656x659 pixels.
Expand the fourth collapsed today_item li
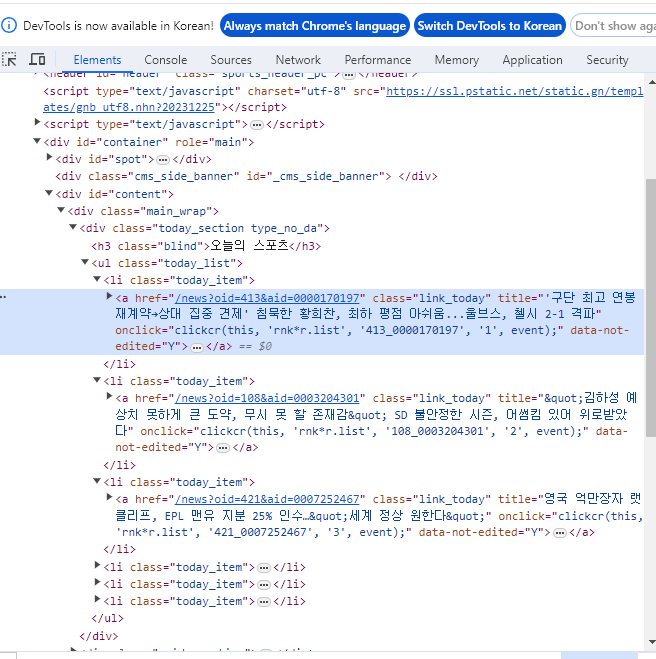pyautogui.click(x=97, y=565)
